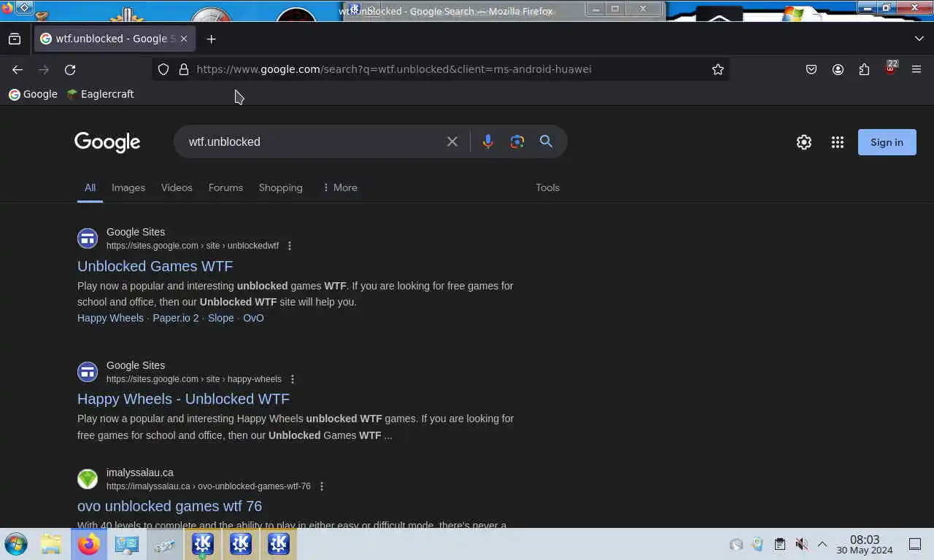934x560 pixels.
Task: Open the uBlock extension showing 22
Action: (890, 69)
